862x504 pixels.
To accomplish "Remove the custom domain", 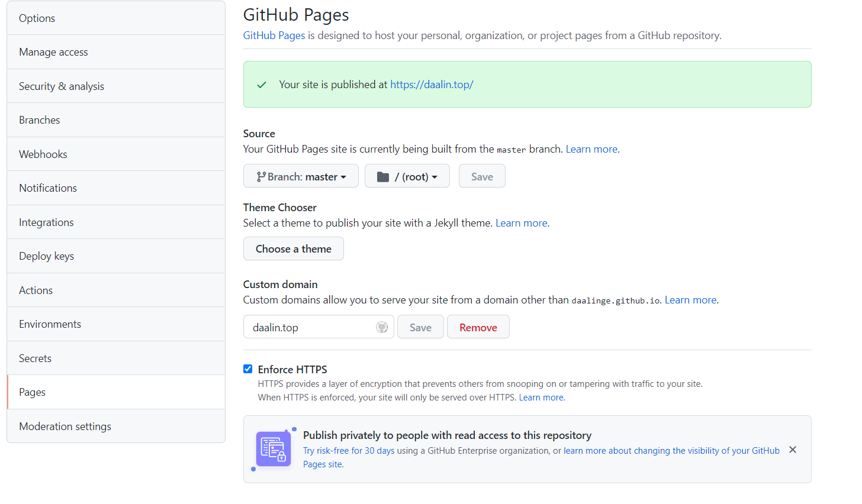I will (x=478, y=327).
